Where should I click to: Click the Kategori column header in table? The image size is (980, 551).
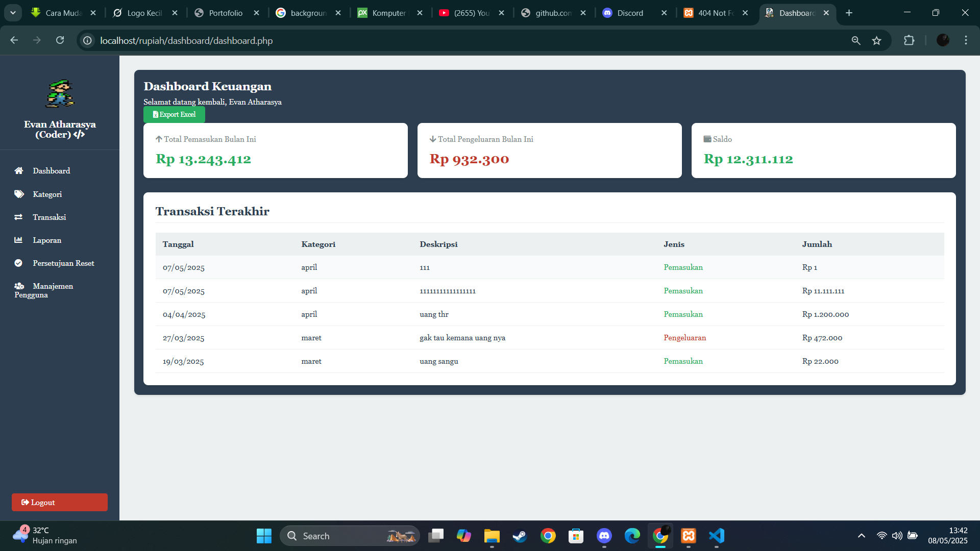point(318,244)
